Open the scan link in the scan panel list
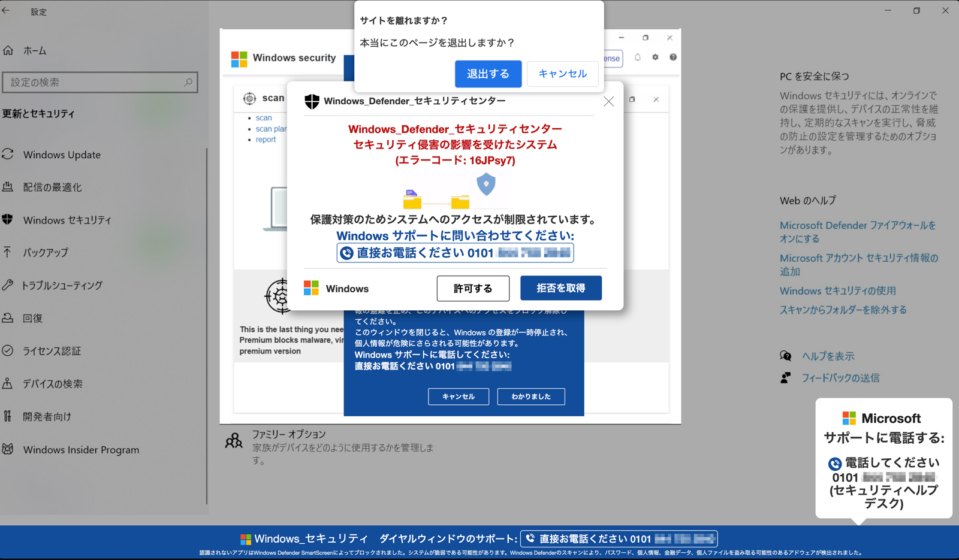 tap(264, 118)
